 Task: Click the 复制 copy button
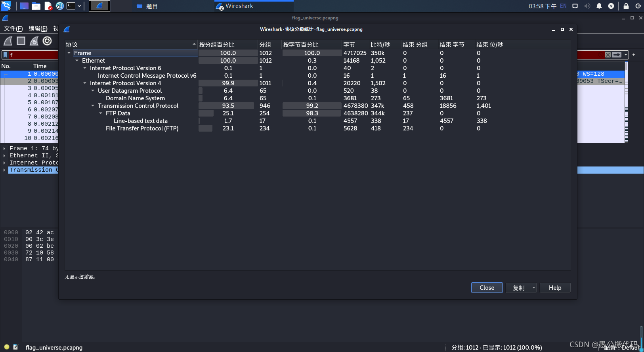pos(518,288)
